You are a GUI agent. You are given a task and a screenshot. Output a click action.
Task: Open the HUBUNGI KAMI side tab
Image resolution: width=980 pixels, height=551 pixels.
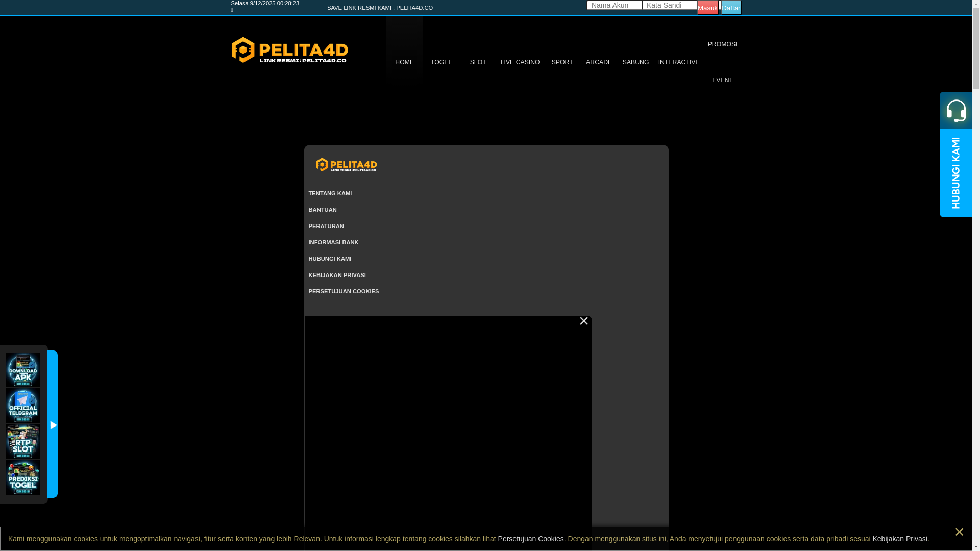[956, 173]
